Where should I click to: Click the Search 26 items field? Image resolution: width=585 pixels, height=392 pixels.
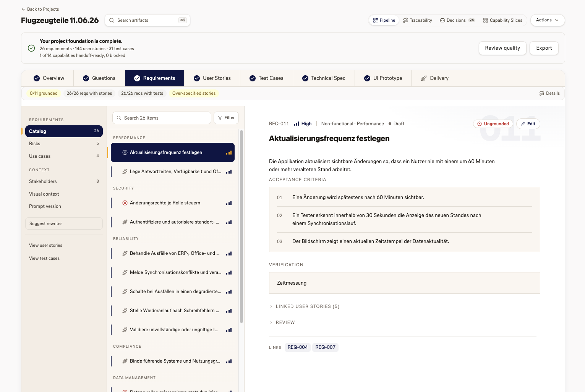pos(162,118)
